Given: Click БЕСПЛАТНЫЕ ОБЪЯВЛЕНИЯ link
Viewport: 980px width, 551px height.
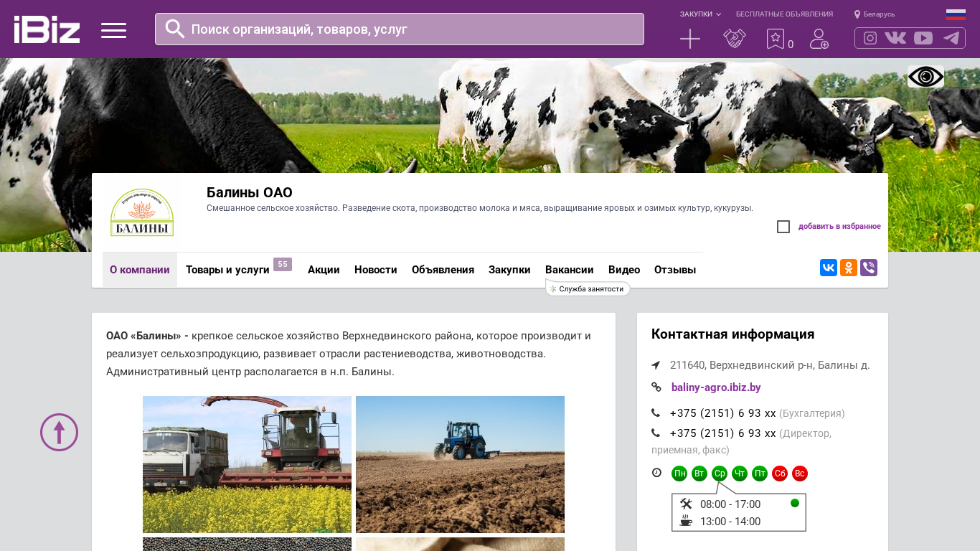Looking at the screenshot, I should [x=784, y=14].
